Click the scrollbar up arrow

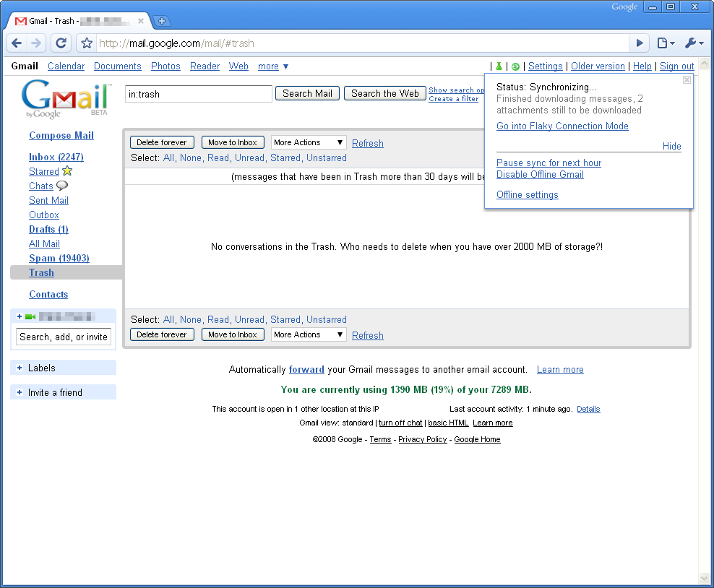coord(705,64)
